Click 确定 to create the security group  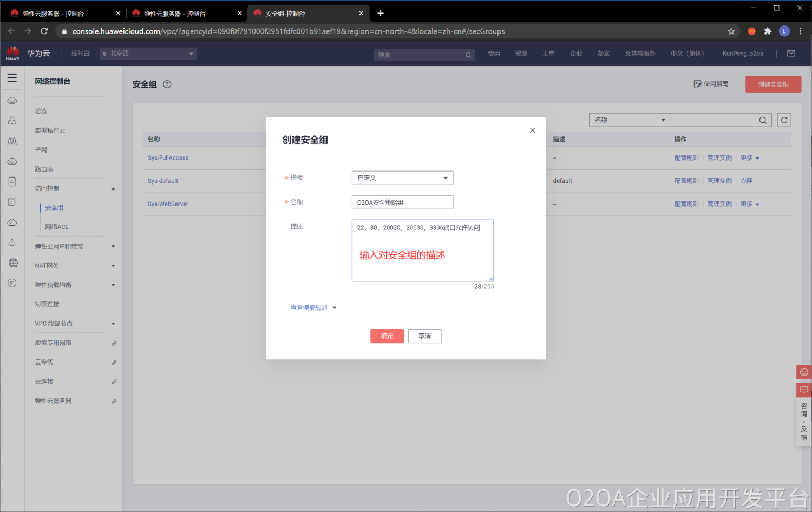(x=387, y=336)
